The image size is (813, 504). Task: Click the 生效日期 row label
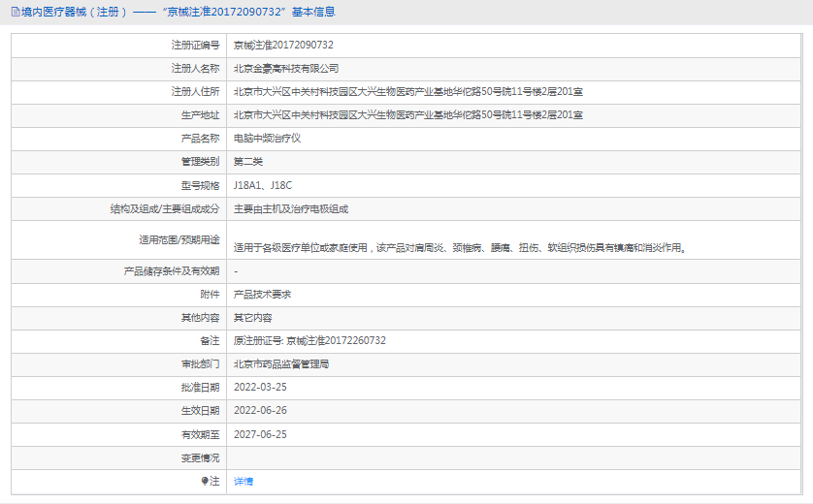tap(200, 410)
